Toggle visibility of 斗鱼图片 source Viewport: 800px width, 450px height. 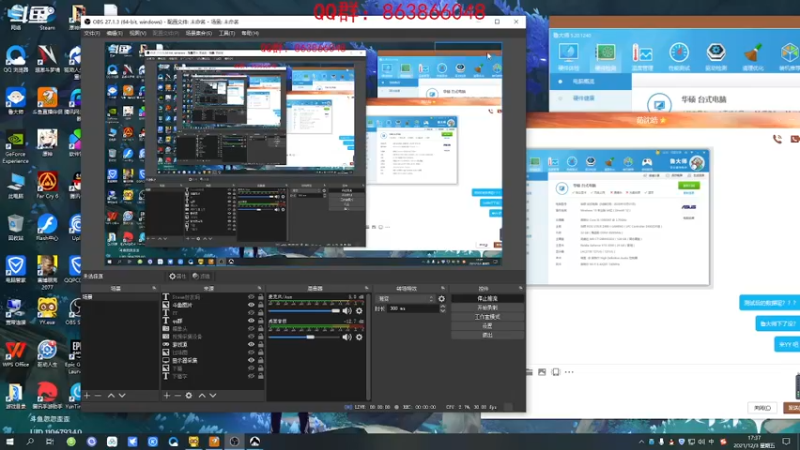click(x=251, y=305)
